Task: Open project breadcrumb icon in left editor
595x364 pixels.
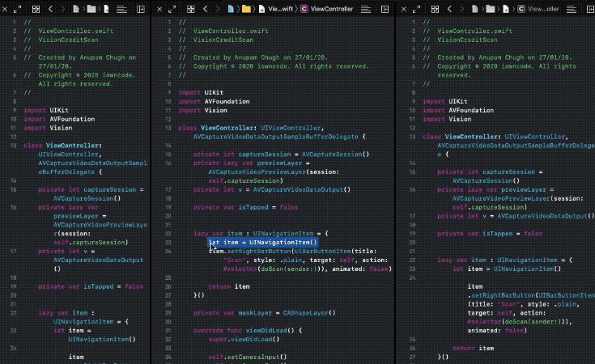Action: [75, 8]
